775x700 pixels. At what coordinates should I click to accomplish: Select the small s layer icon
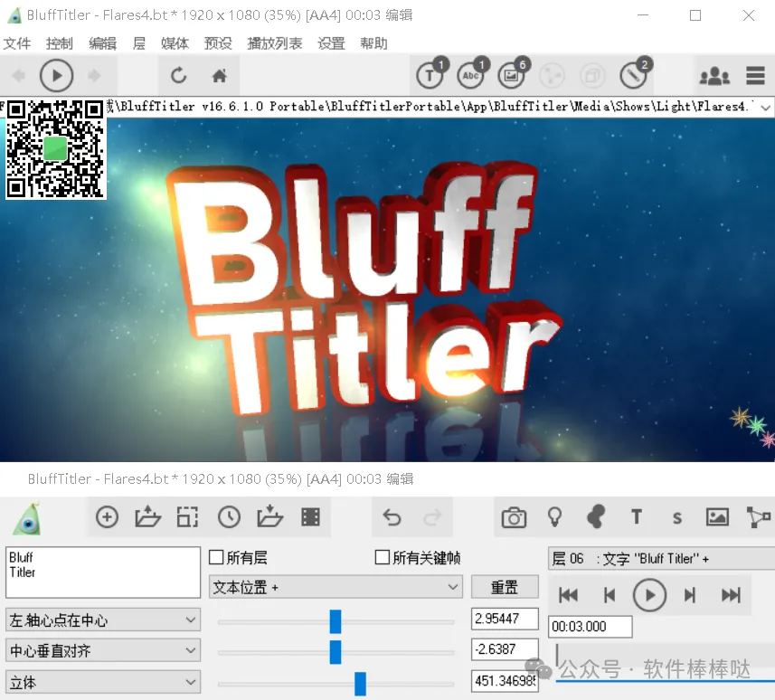tap(677, 518)
